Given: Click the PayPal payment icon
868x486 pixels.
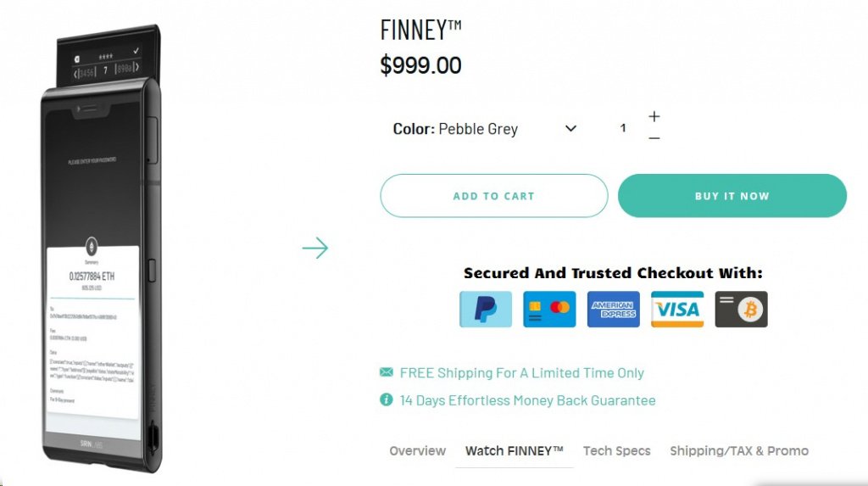Looking at the screenshot, I should [x=486, y=310].
